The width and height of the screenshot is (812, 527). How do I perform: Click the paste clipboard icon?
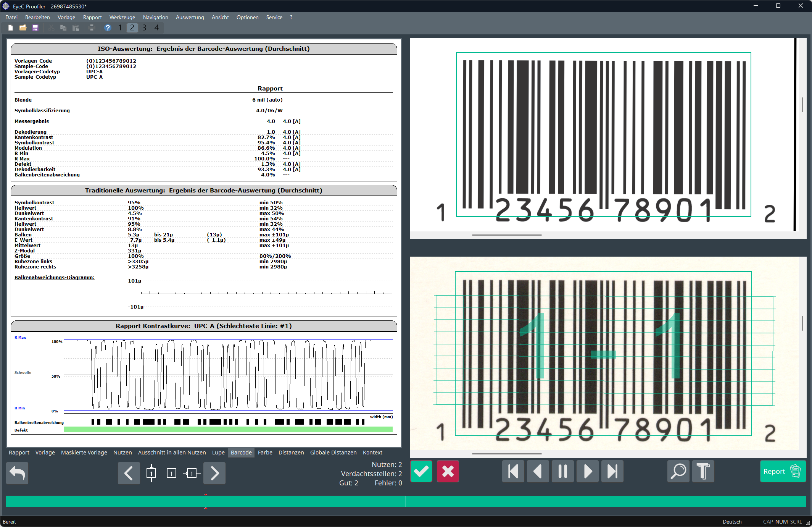coord(76,28)
